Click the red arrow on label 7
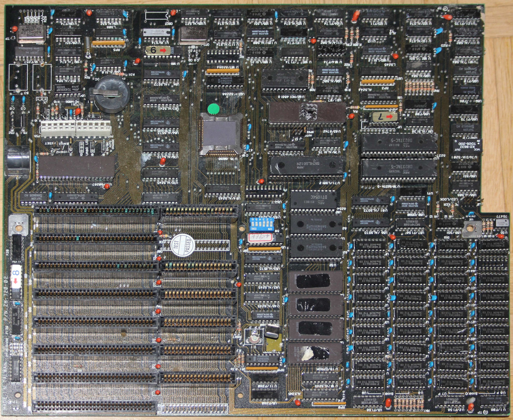 [389, 117]
